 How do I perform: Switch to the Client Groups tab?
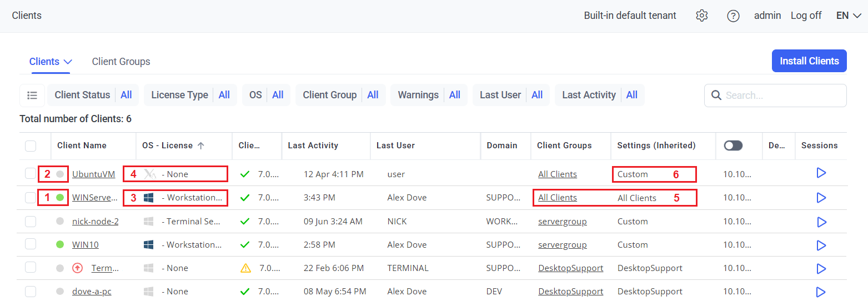point(121,62)
